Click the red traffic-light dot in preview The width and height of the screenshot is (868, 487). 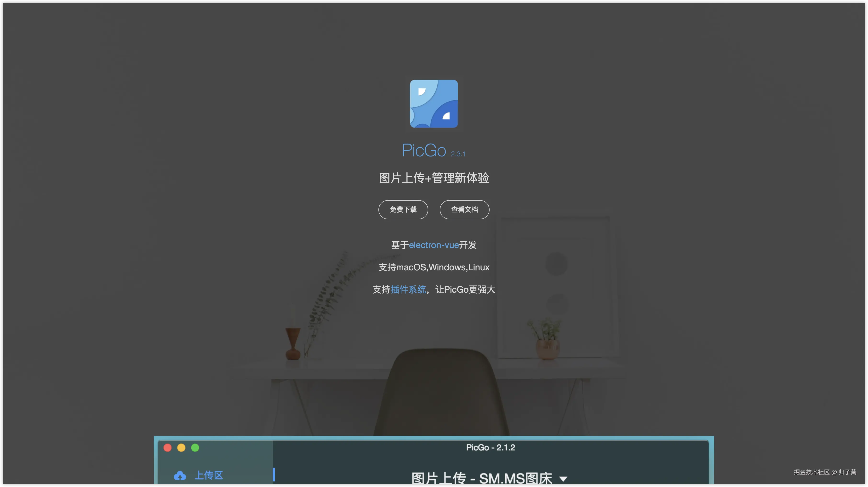(x=167, y=447)
